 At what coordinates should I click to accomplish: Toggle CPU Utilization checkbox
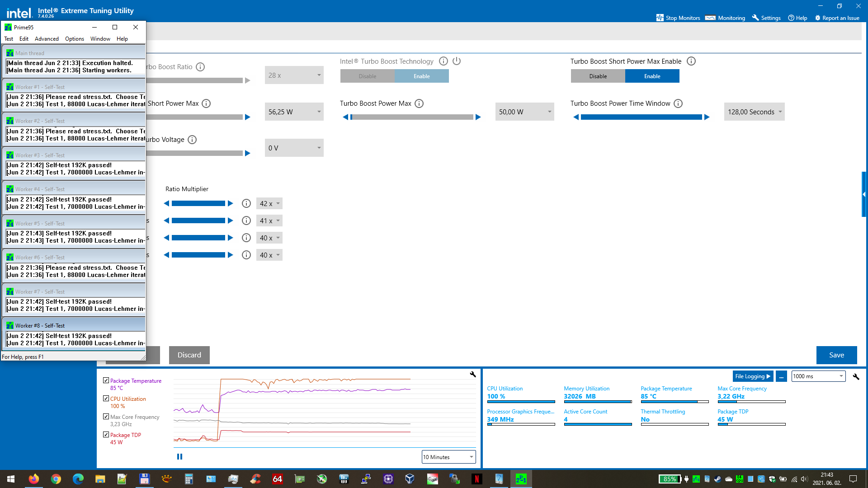click(106, 399)
